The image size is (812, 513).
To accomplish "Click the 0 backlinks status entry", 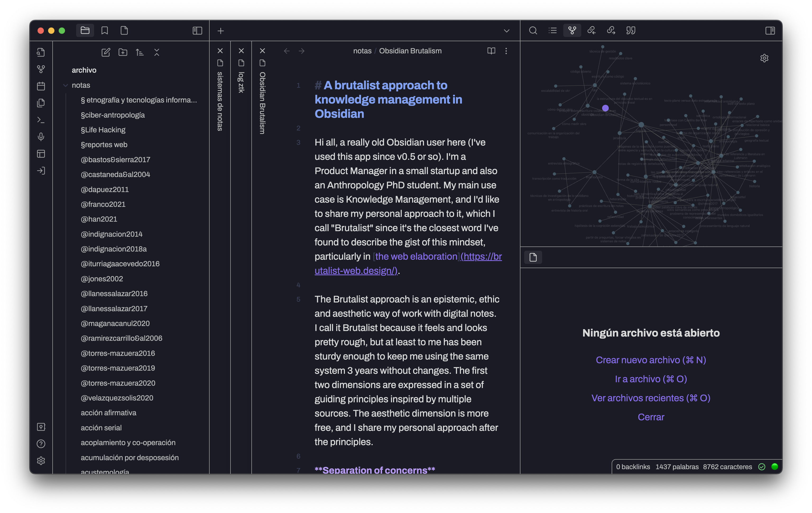I will (x=633, y=467).
